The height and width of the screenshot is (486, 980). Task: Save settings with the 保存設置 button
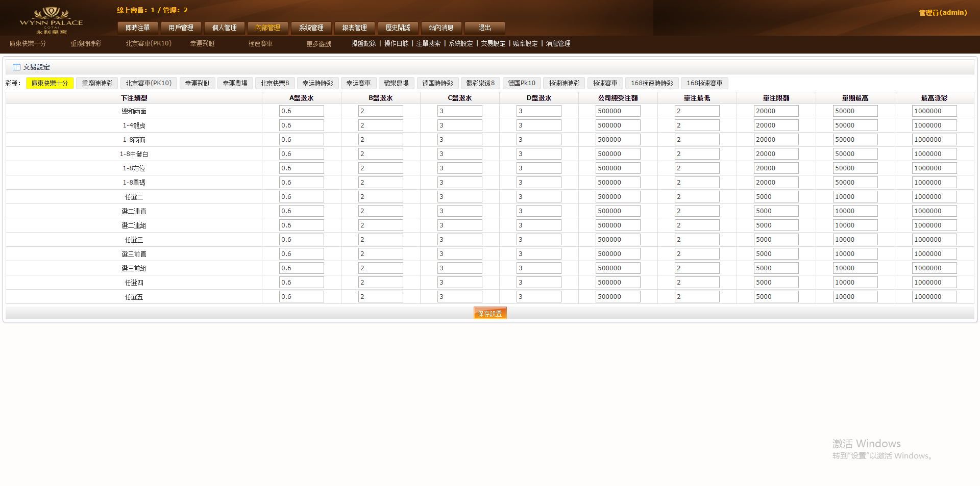(x=490, y=314)
